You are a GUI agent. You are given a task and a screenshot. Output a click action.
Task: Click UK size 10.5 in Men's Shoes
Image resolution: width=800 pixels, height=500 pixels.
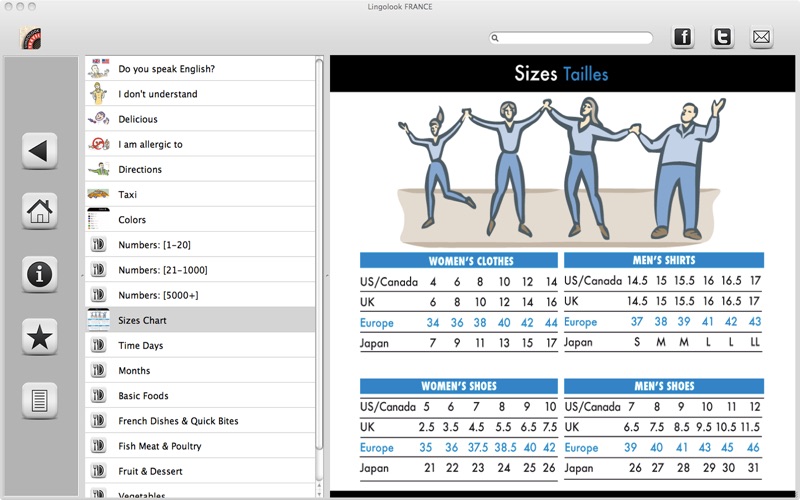coord(726,427)
